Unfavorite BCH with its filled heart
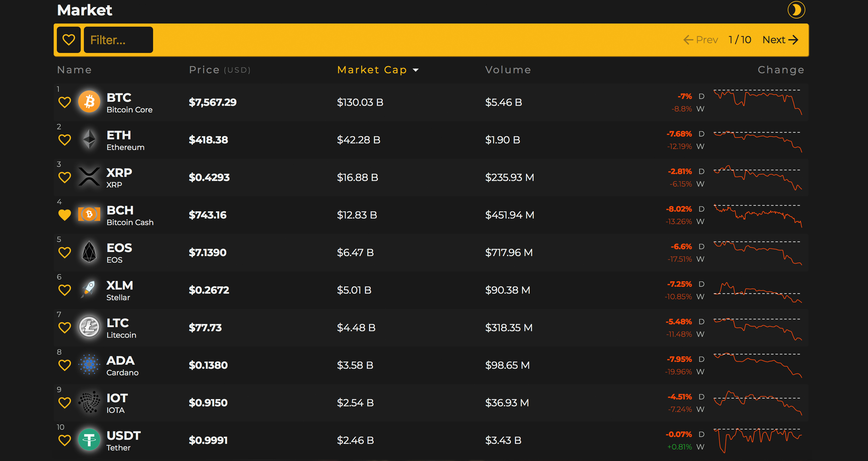Viewport: 868px width, 461px height. pyautogui.click(x=65, y=215)
